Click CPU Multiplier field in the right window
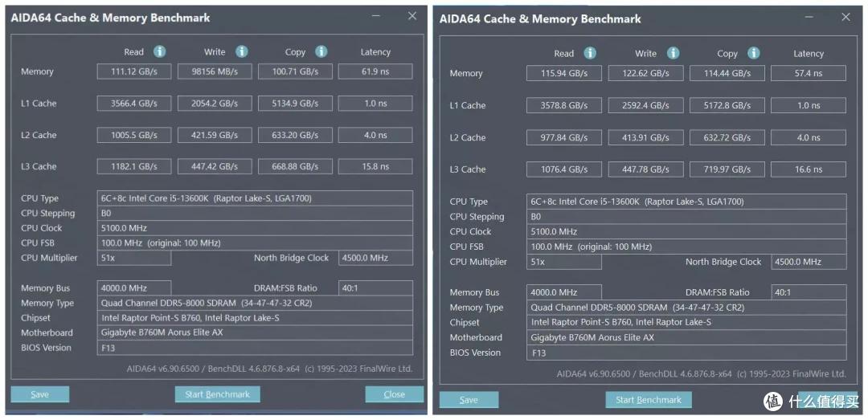This screenshot has height=420, width=868. click(x=564, y=262)
